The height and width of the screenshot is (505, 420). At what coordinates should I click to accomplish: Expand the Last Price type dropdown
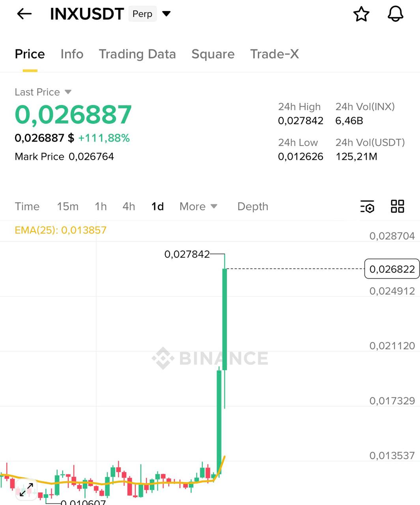pos(68,92)
